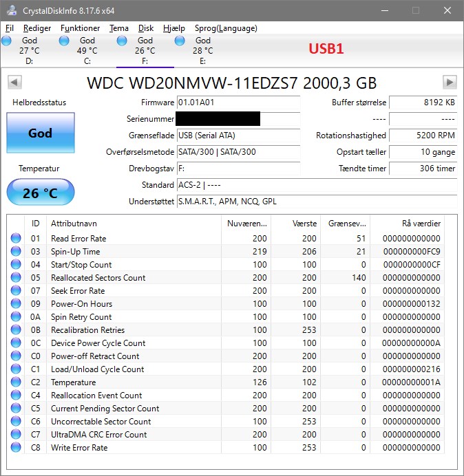The image size is (464, 476).
Task: Click status icon of Power-On Hours row
Action: pos(16,303)
